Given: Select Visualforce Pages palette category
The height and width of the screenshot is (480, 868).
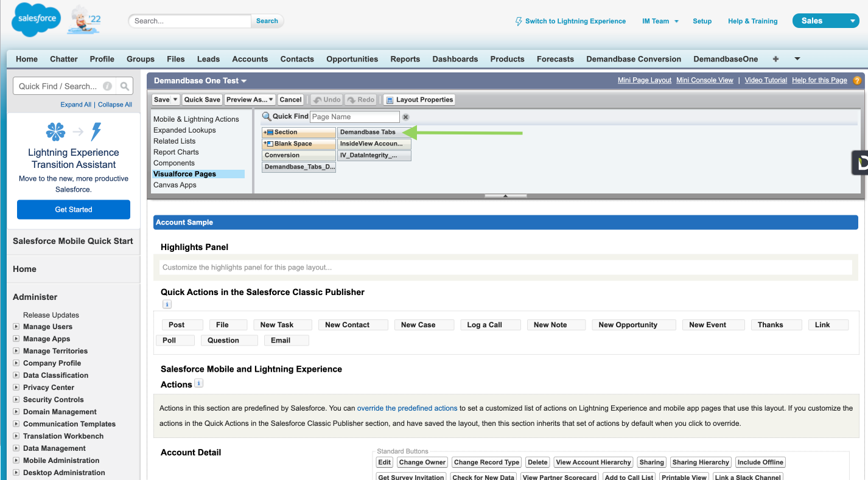Looking at the screenshot, I should tap(198, 174).
